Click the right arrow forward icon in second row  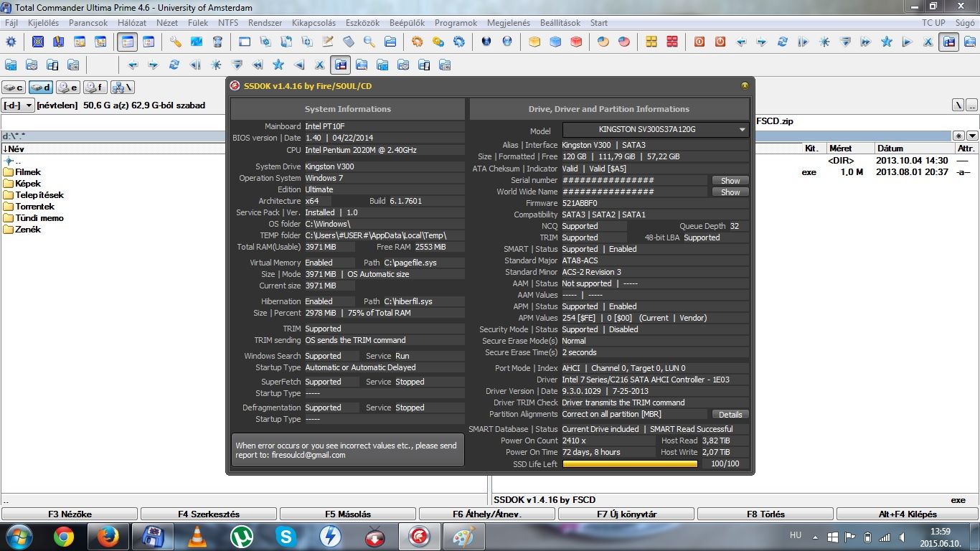153,65
